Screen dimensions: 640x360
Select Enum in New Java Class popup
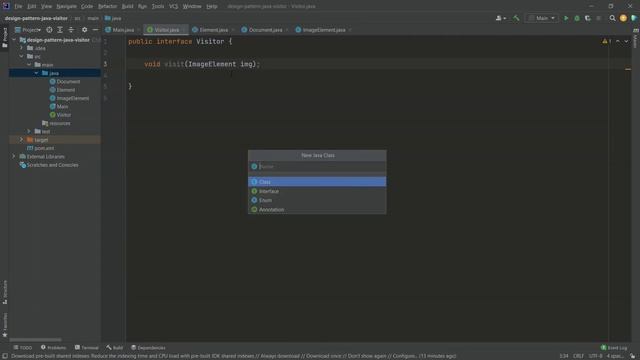click(317, 200)
